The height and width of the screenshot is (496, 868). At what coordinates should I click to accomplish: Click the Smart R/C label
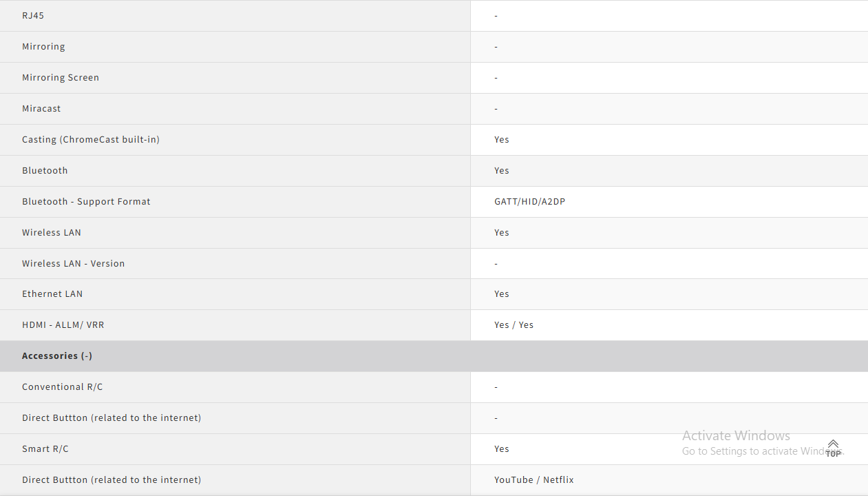(45, 449)
